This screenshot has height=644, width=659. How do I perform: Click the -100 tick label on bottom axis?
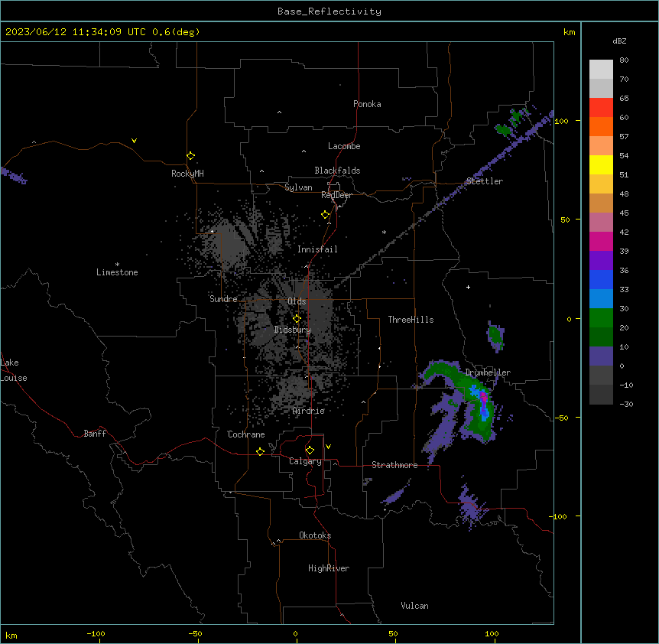[x=96, y=633]
